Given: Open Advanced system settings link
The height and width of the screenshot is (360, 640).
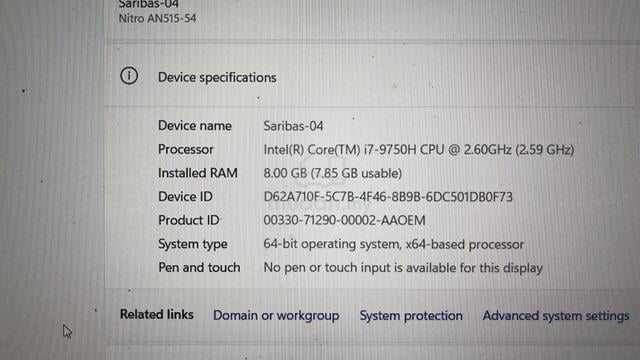Looking at the screenshot, I should tap(556, 316).
